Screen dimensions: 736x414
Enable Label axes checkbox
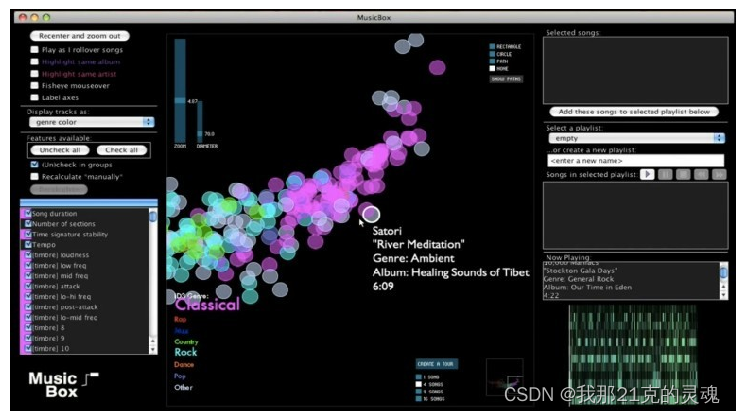click(x=34, y=97)
